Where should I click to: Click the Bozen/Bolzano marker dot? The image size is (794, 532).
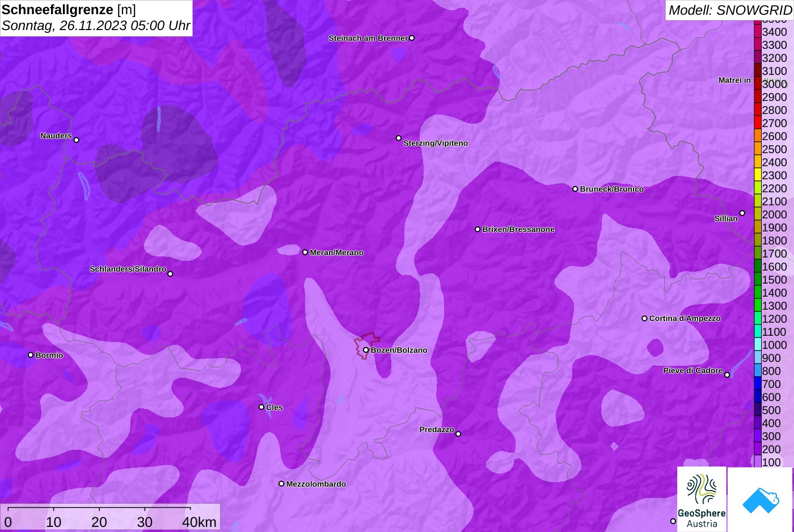click(x=366, y=350)
